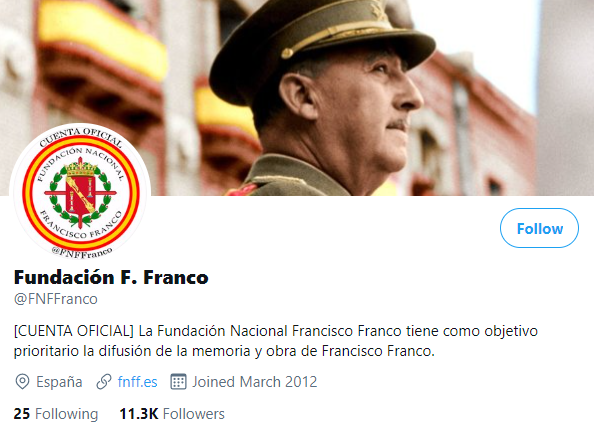Click the second bio line about memoria y obra
Image resolution: width=594 pixels, height=427 pixels.
224,351
